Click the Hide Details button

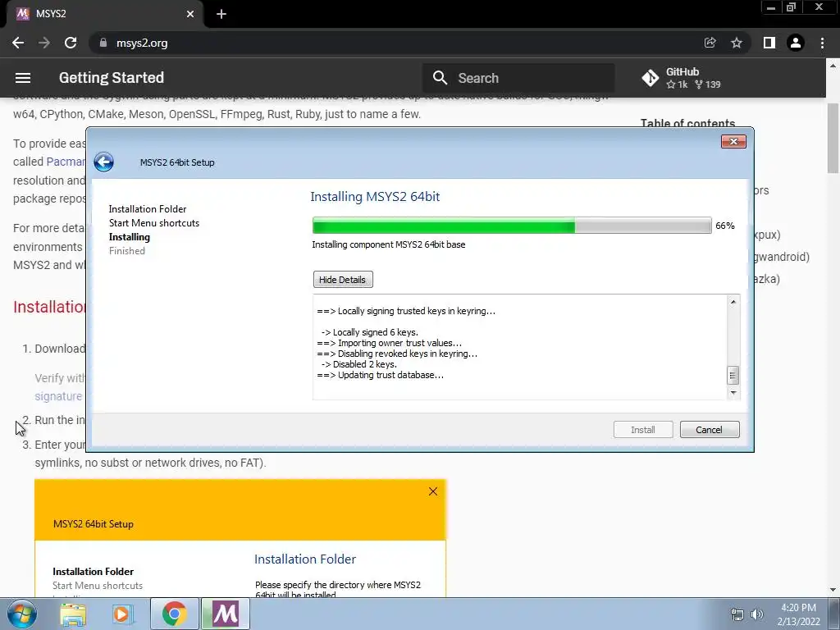point(343,280)
